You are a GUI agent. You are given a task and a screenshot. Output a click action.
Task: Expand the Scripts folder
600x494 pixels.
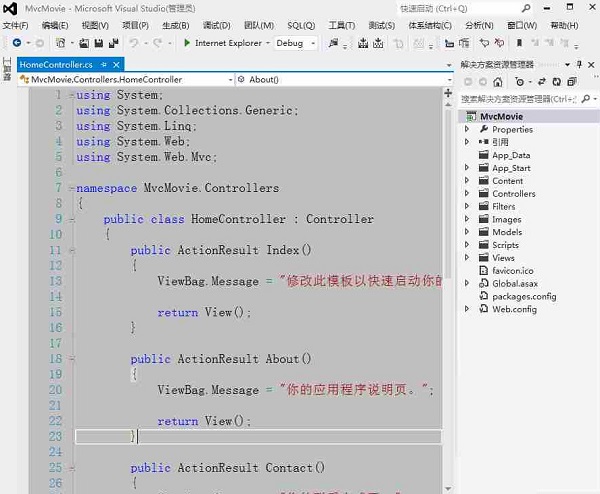[467, 245]
